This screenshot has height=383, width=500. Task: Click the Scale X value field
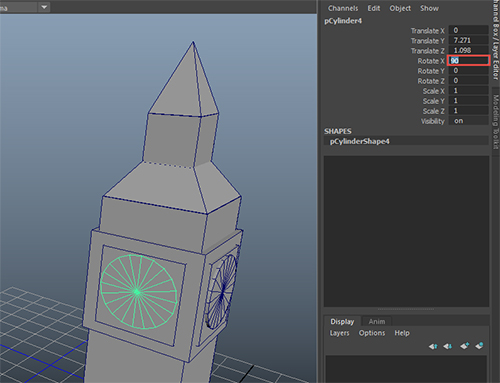(468, 91)
